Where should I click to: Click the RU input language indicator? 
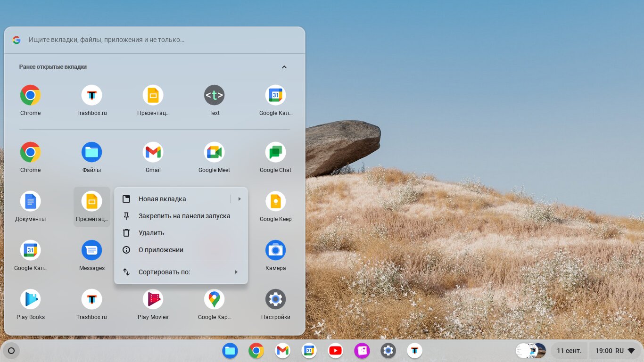click(619, 351)
